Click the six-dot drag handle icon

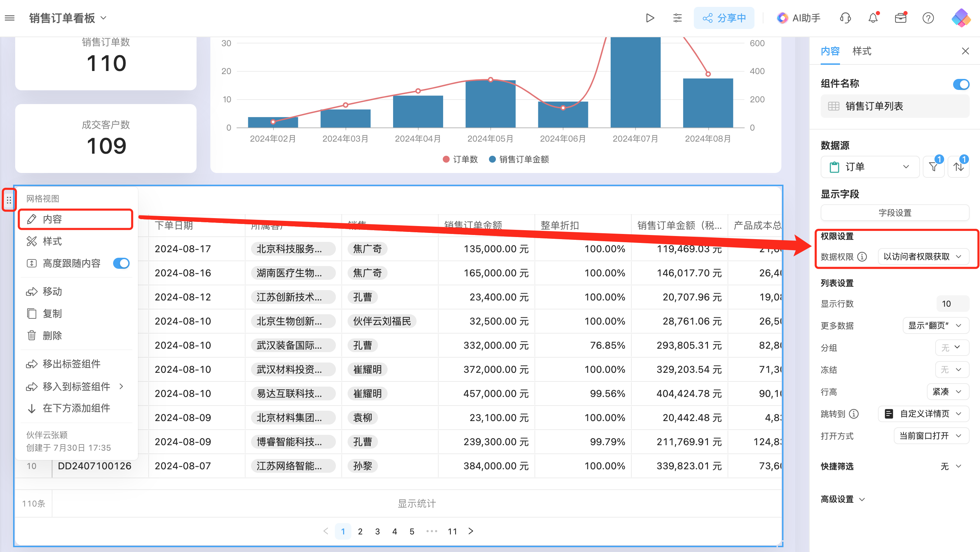coord(9,200)
